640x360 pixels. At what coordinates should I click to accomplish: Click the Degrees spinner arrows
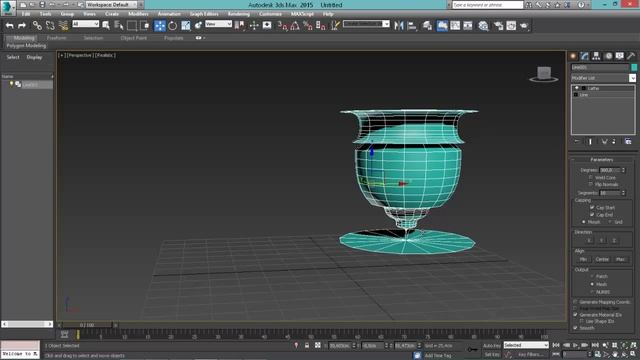click(623, 170)
